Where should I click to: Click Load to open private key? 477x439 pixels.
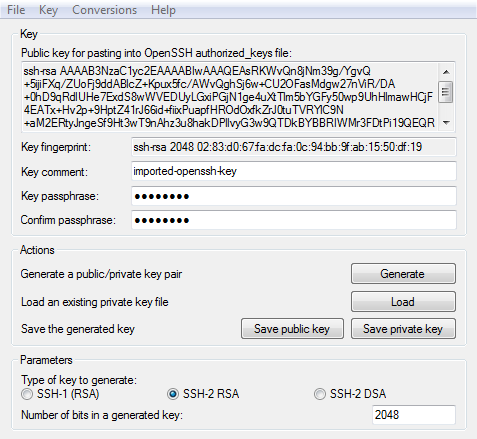[403, 302]
